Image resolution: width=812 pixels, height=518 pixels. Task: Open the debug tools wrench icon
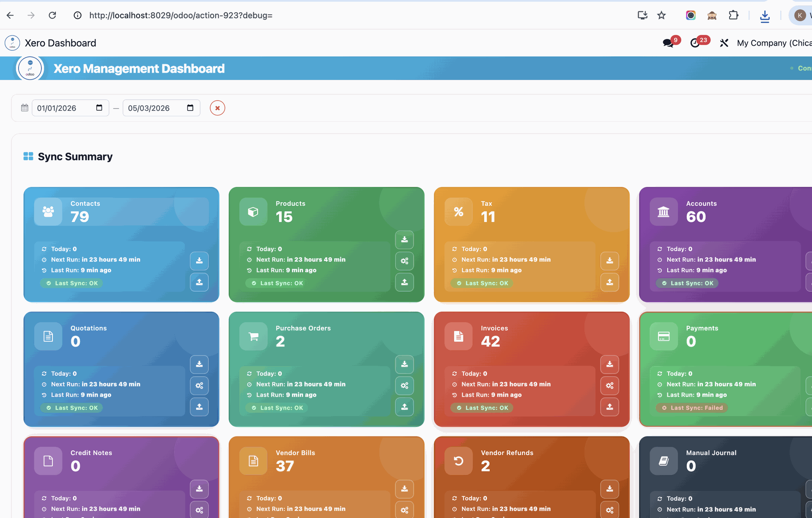coord(724,43)
